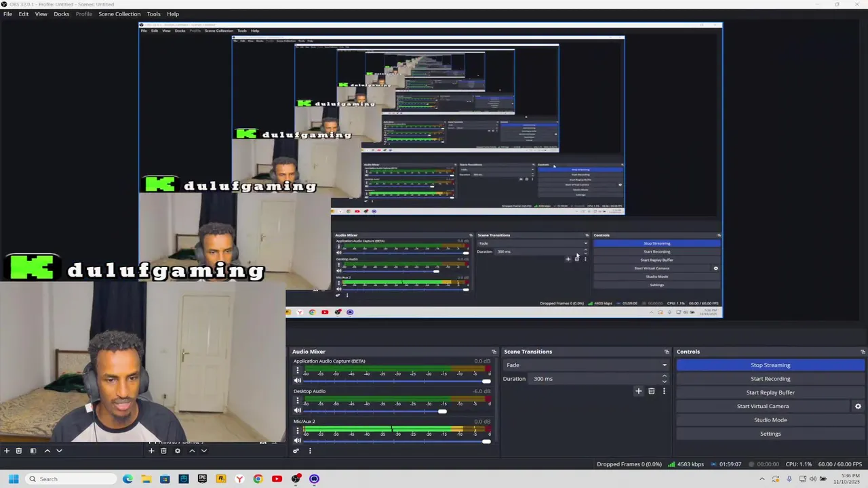
Task: Open Google Chrome from the taskbar
Action: coord(258,479)
